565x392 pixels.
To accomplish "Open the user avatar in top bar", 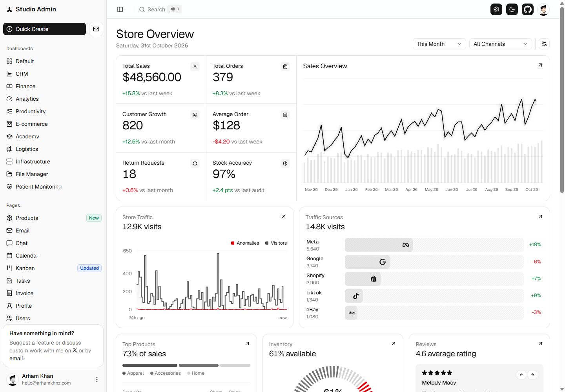I will 543,9.
